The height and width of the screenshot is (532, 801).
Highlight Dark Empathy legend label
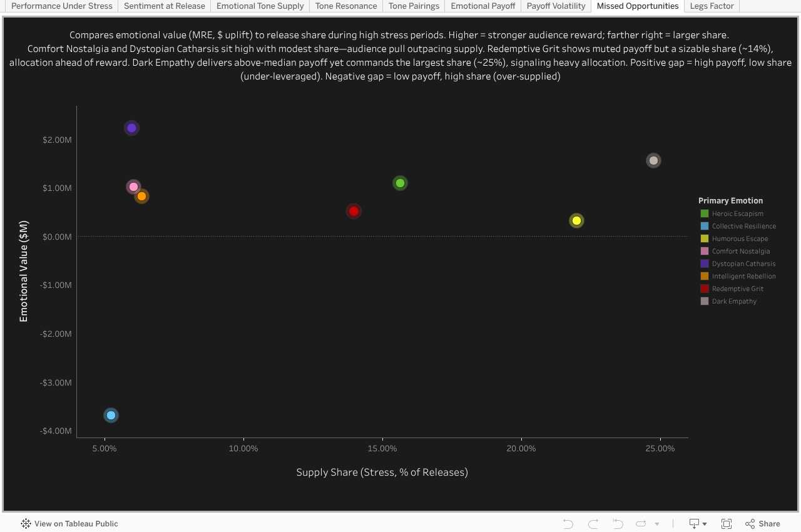tap(735, 302)
